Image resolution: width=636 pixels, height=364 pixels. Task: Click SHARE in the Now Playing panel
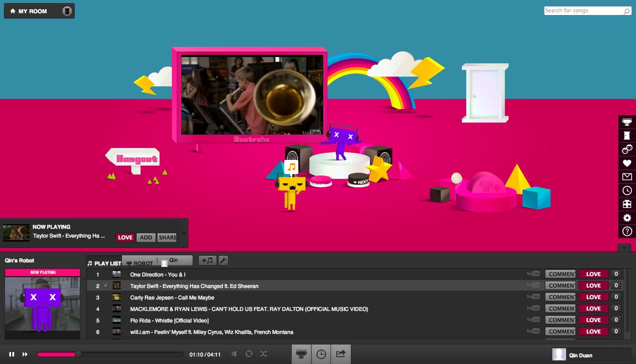coord(167,237)
